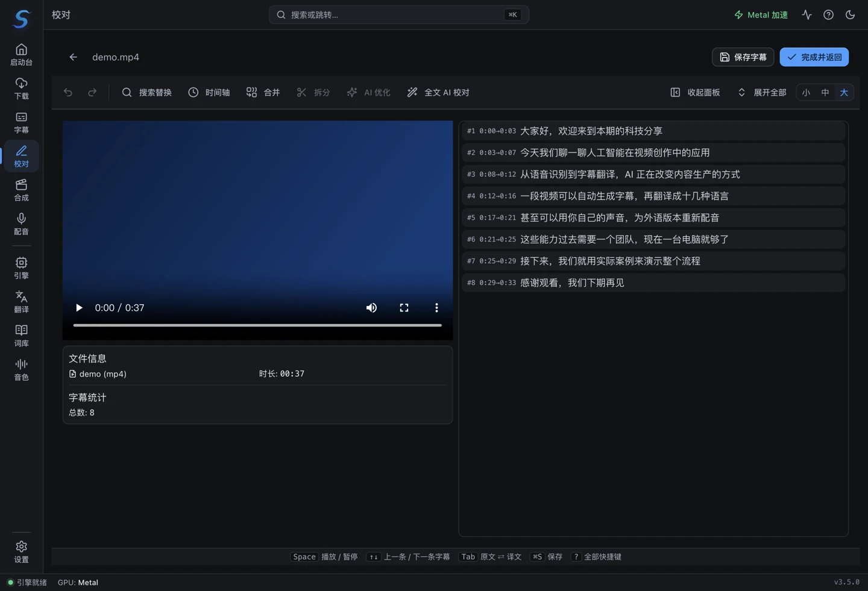Image resolution: width=868 pixels, height=591 pixels.
Task: Open the 字幕 subtitle sidebar item
Action: 21,122
